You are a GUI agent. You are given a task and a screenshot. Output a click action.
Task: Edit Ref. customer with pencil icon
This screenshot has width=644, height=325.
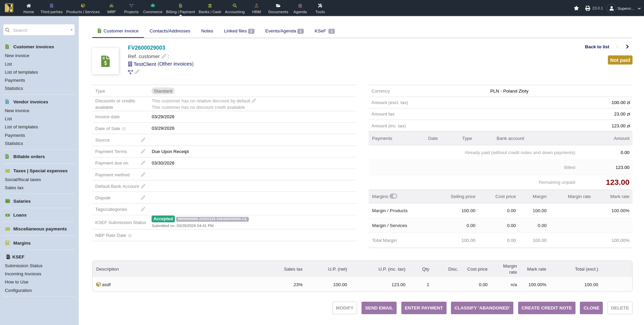164,56
